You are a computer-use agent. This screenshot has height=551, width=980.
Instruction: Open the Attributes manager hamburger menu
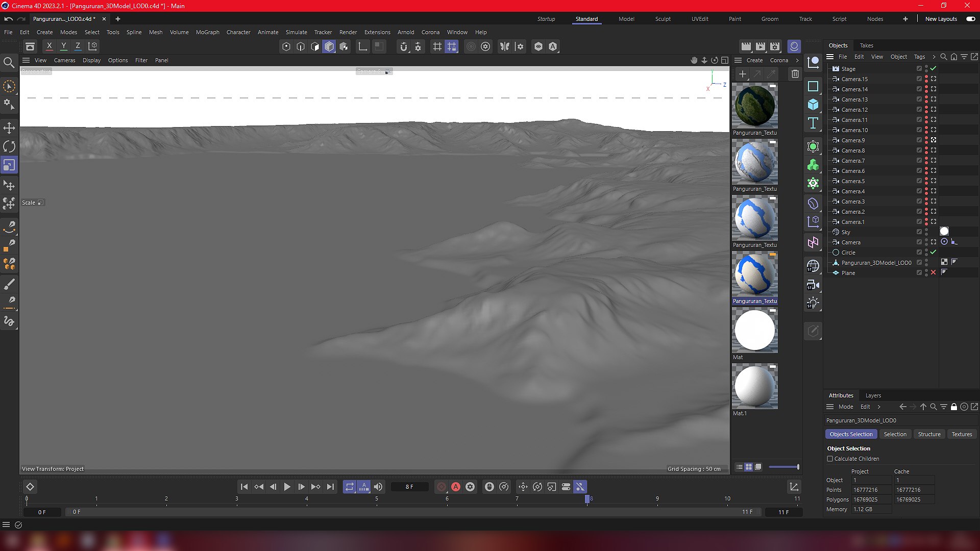[830, 407]
